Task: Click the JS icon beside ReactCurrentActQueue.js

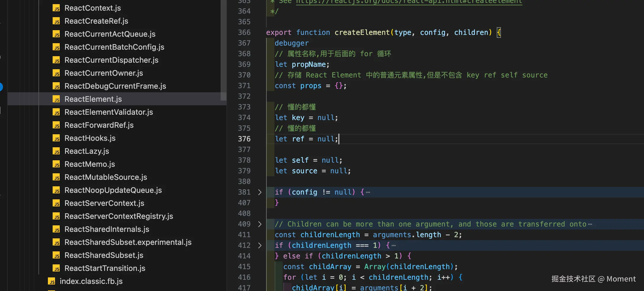Action: [x=56, y=34]
